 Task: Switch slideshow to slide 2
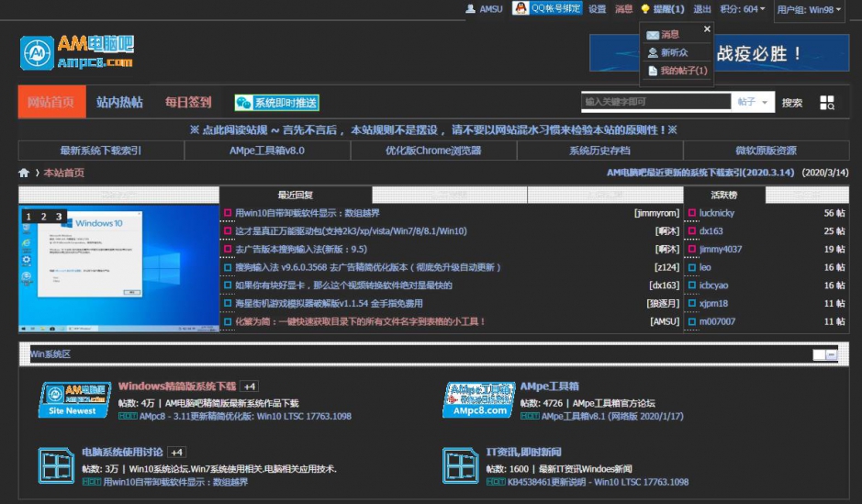click(43, 217)
